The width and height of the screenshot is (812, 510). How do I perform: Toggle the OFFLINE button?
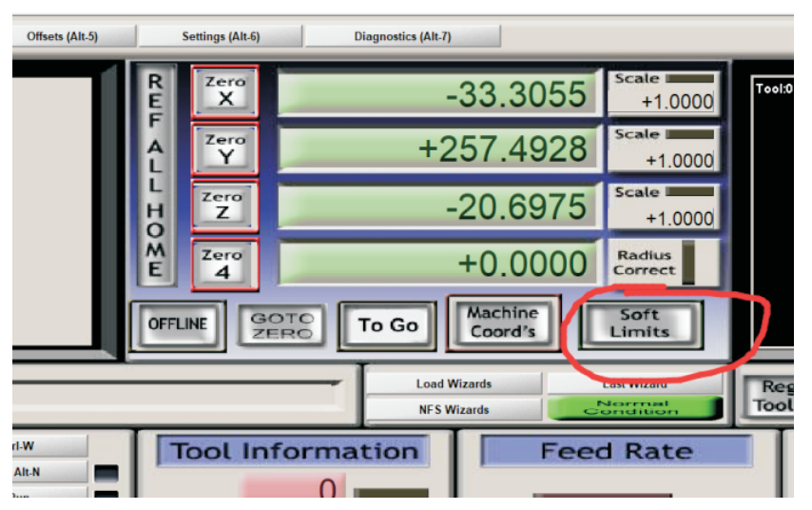(179, 324)
